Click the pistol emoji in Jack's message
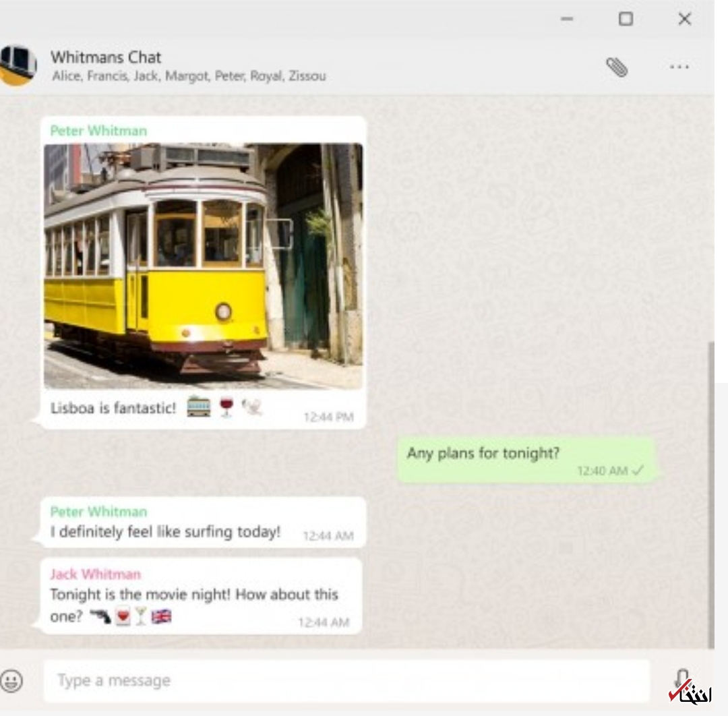Viewport: 728px width, 716px height. coord(100,617)
